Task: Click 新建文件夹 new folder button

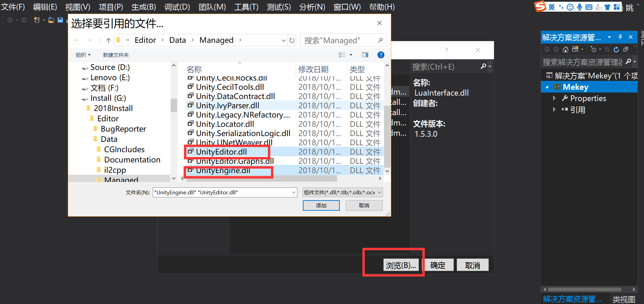Action: 116,55
